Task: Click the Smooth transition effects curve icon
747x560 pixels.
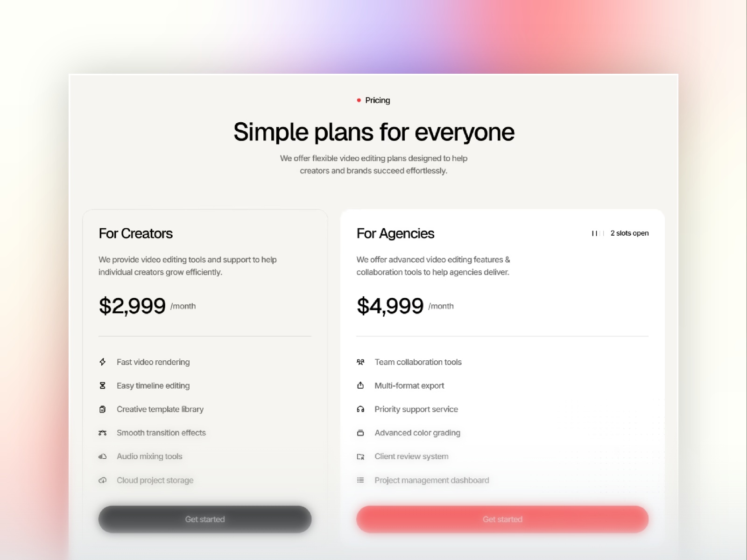Action: tap(103, 433)
